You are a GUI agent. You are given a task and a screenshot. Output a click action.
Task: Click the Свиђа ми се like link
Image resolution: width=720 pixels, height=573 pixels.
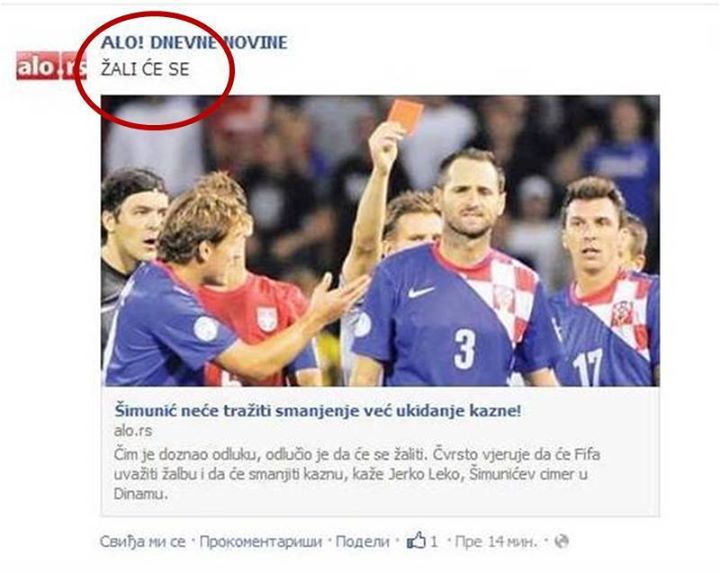coord(143,542)
